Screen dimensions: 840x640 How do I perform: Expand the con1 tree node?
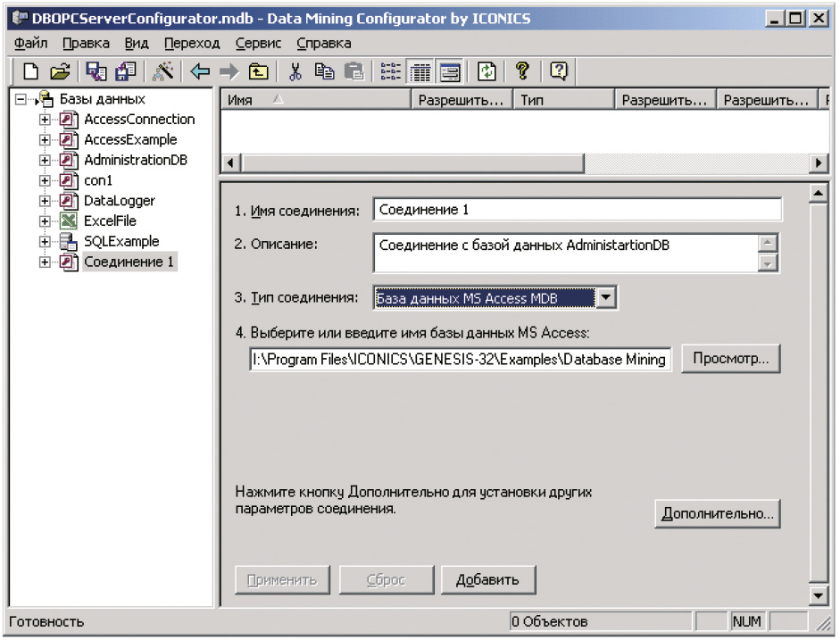point(45,181)
